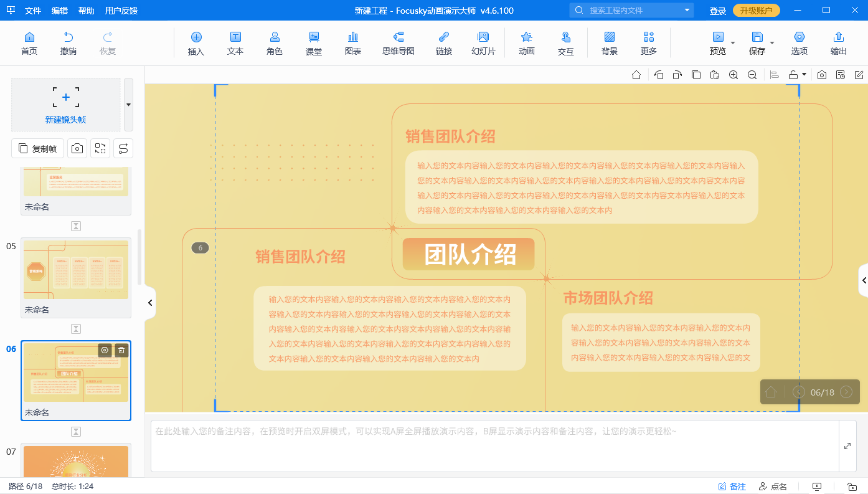The image size is (868, 494).
Task: Open the 课堂 classroom tool
Action: pos(314,43)
